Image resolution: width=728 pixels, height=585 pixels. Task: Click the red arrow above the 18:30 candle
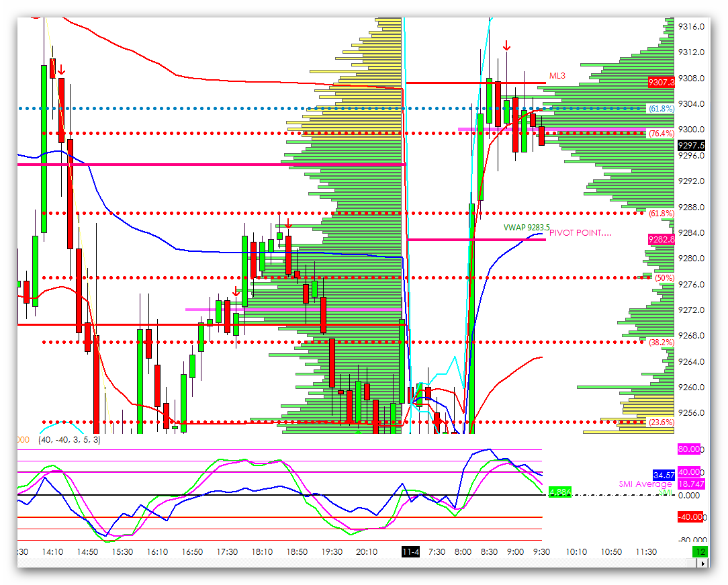(288, 224)
